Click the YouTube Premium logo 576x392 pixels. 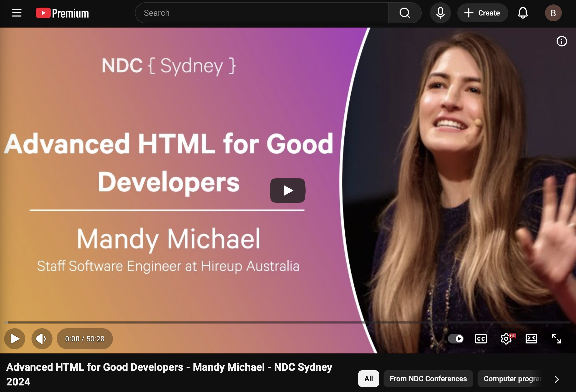tap(62, 13)
